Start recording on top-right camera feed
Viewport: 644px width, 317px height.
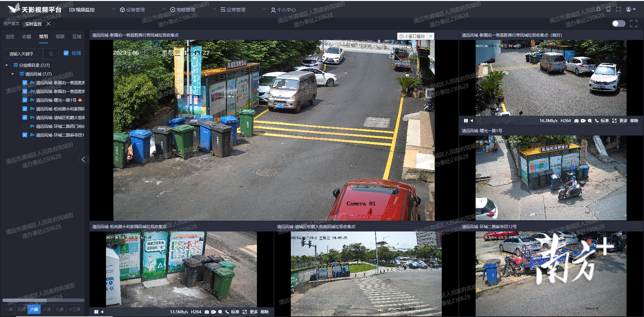click(x=583, y=121)
